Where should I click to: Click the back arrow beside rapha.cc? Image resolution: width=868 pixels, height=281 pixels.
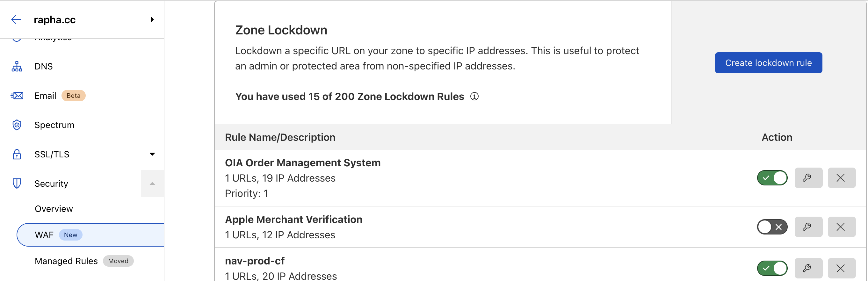point(16,19)
